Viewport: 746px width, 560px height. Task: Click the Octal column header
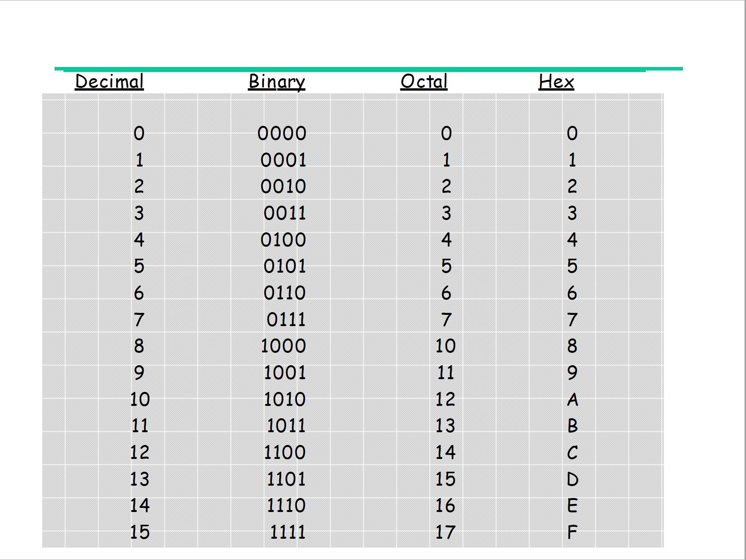click(x=424, y=82)
